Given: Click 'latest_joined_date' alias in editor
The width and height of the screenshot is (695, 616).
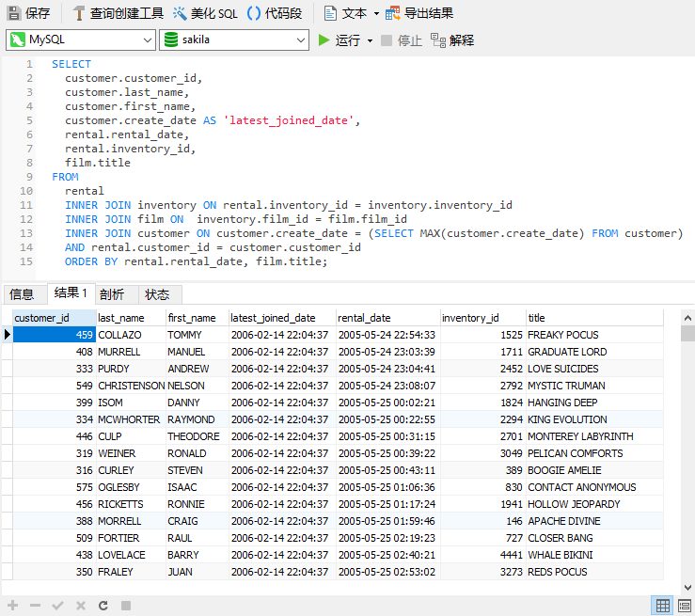Looking at the screenshot, I should (289, 120).
